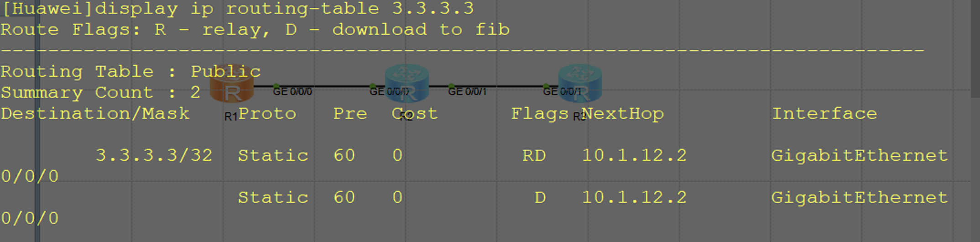
Task: Select the blue R2 router icon
Action: coord(407,83)
